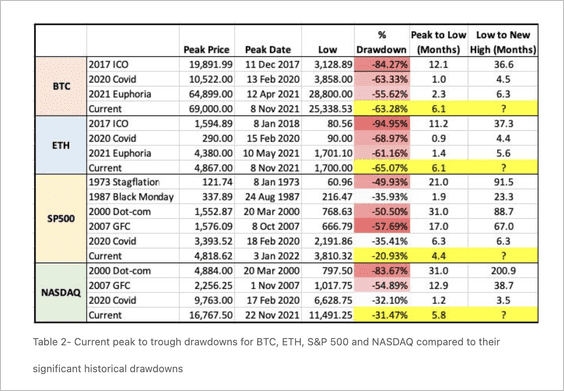This screenshot has width=564, height=391.
Task: Select the NASDAQ asset label cell
Action: coord(61,293)
